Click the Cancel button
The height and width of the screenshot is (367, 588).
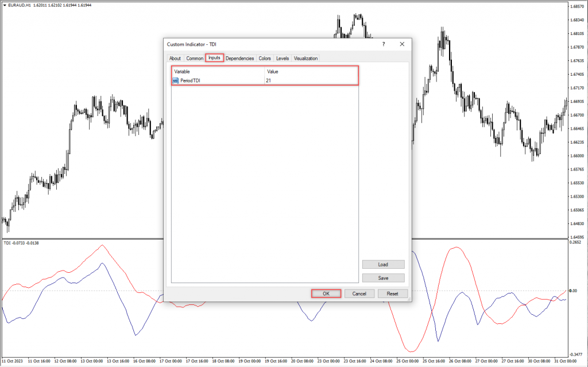tap(359, 293)
